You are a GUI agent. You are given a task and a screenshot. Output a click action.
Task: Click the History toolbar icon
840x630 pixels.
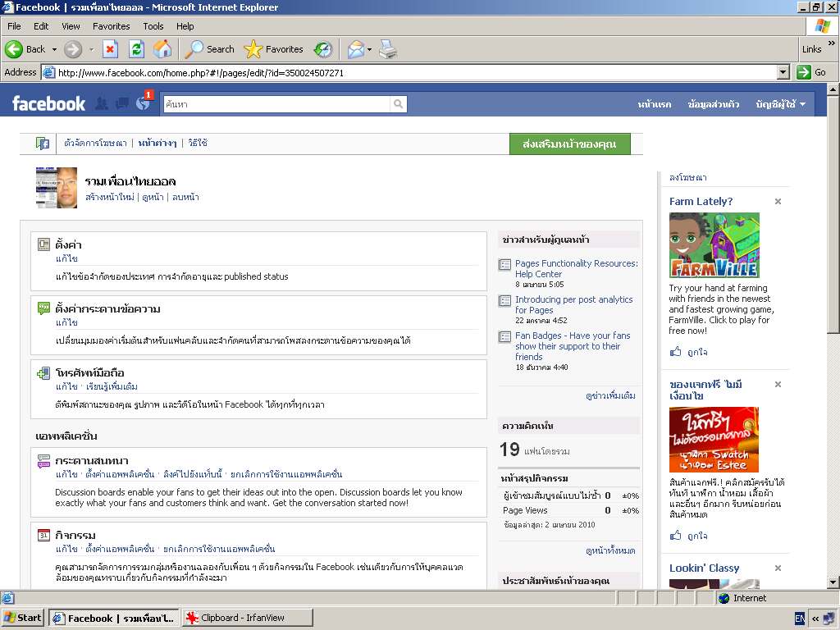323,49
